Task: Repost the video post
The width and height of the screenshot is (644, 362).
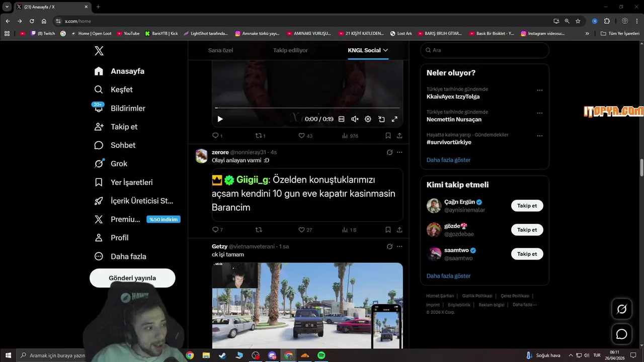Action: [x=261, y=136]
